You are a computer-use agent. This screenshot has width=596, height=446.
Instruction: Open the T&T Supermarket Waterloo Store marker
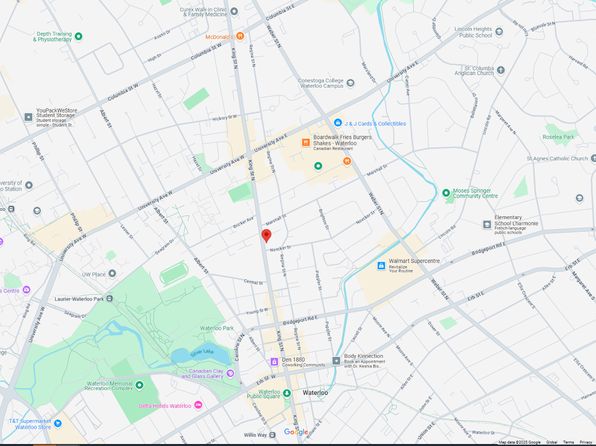(x=57, y=423)
